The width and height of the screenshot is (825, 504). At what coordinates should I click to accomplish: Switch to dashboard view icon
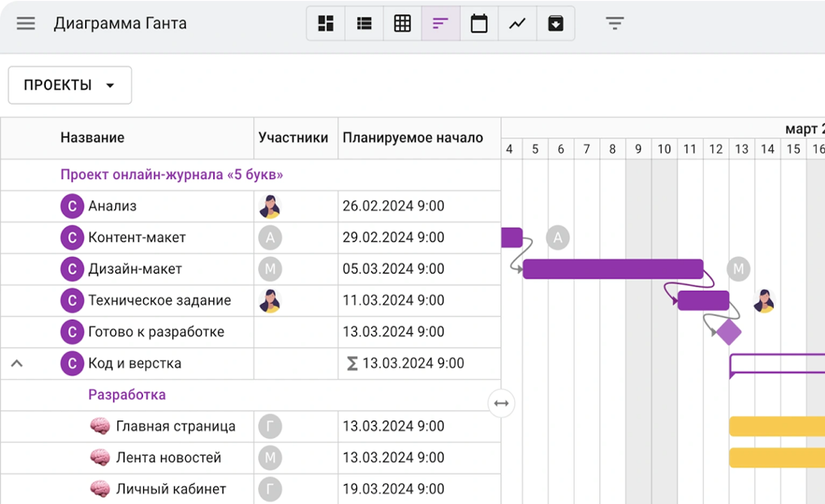pyautogui.click(x=326, y=24)
